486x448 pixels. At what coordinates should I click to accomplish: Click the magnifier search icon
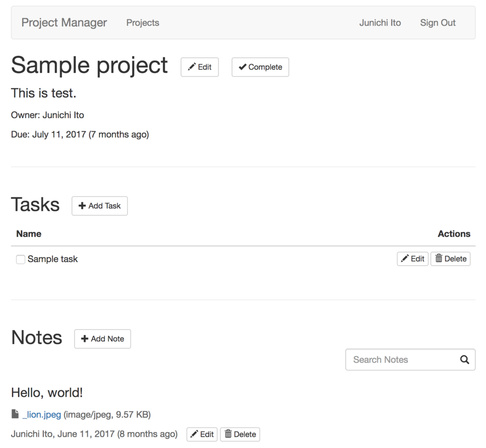[465, 360]
